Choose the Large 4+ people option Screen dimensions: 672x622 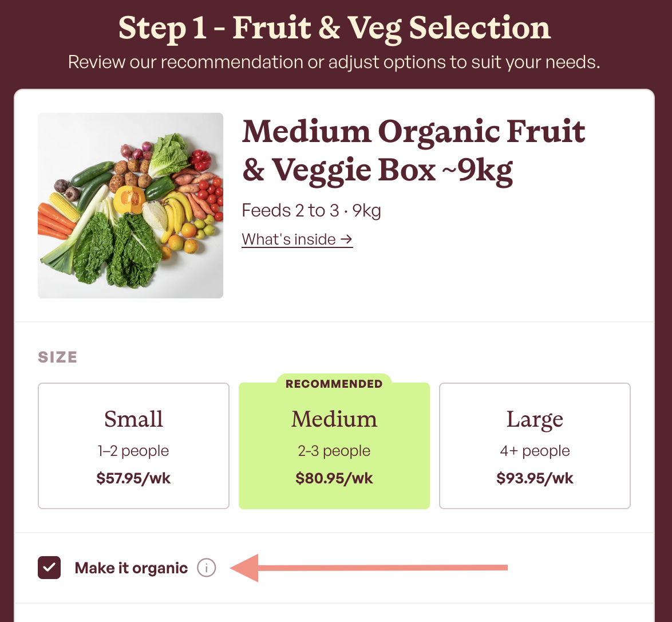point(535,446)
